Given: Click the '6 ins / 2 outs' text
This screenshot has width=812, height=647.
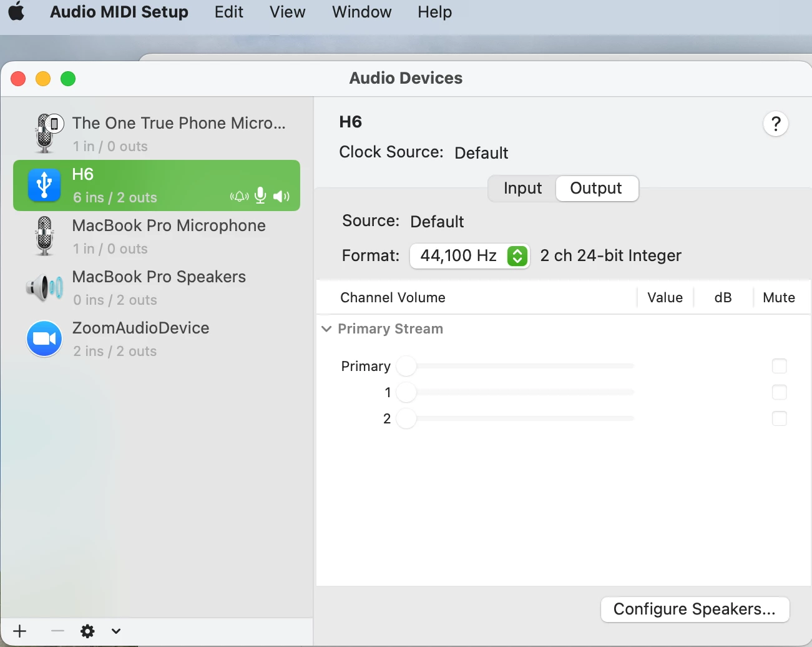Looking at the screenshot, I should (115, 197).
